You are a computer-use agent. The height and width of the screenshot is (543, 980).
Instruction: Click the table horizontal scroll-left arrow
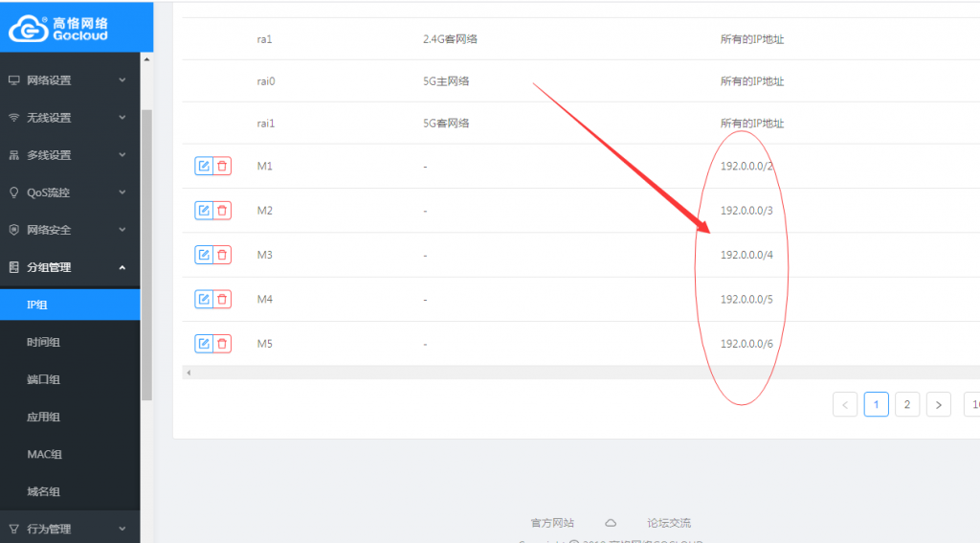click(x=189, y=373)
